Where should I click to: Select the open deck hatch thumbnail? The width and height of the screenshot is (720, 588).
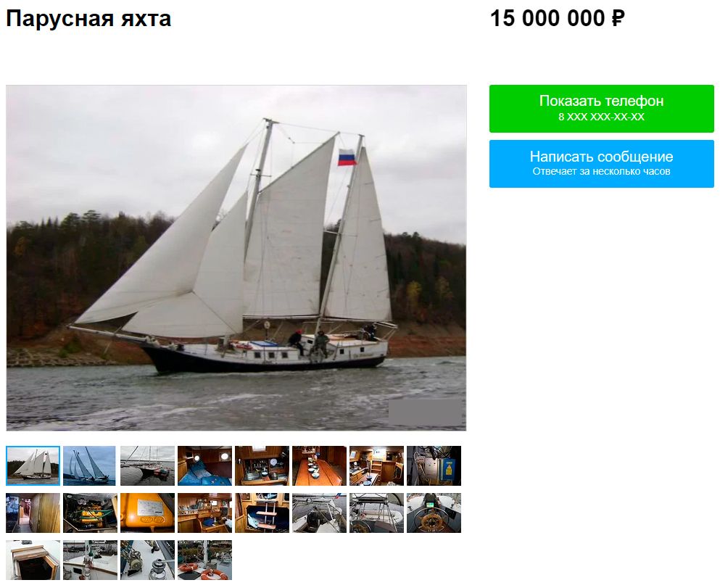click(x=33, y=560)
